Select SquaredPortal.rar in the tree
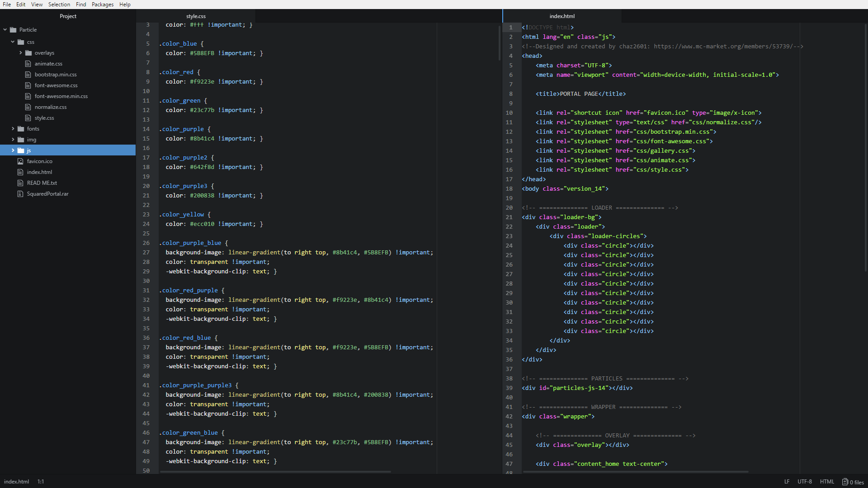Viewport: 868px width, 488px height. (47, 194)
